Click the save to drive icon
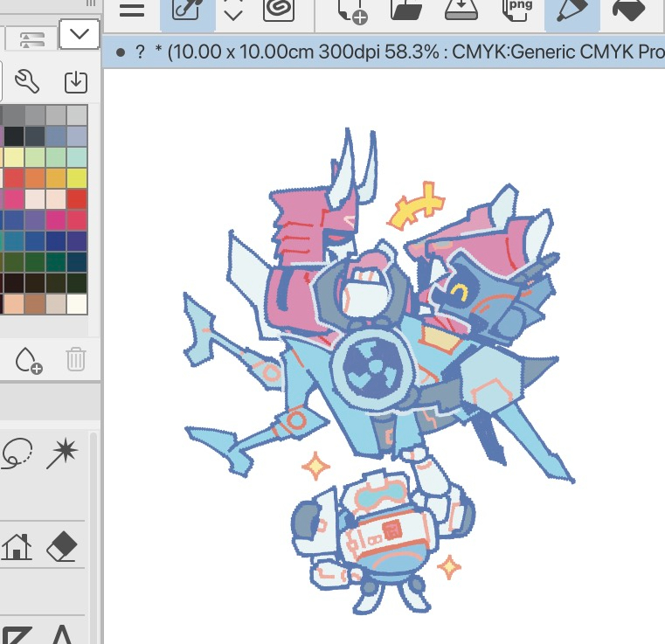 coord(459,10)
